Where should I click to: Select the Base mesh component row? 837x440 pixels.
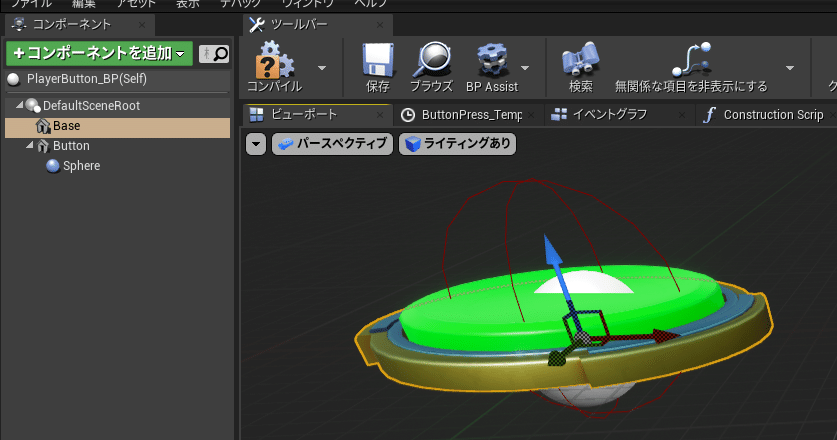click(117, 126)
